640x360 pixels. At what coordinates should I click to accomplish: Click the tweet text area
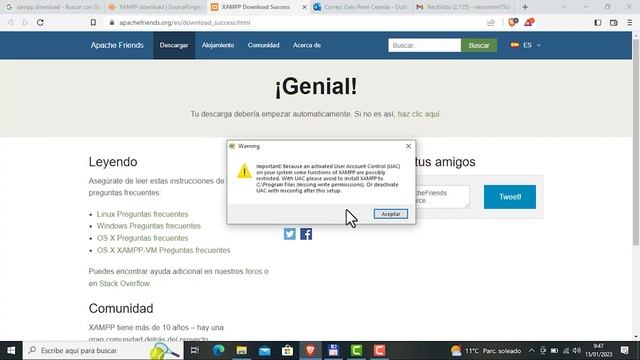pyautogui.click(x=442, y=197)
